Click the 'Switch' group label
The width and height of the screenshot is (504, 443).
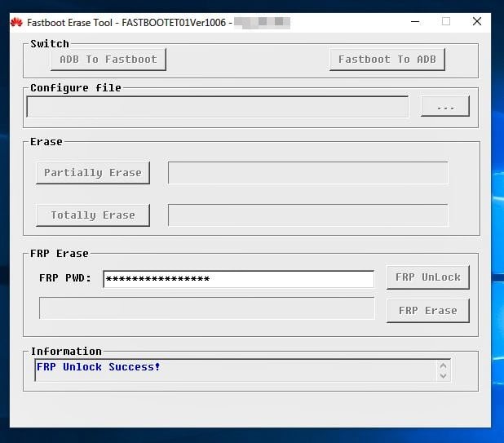[x=50, y=44]
